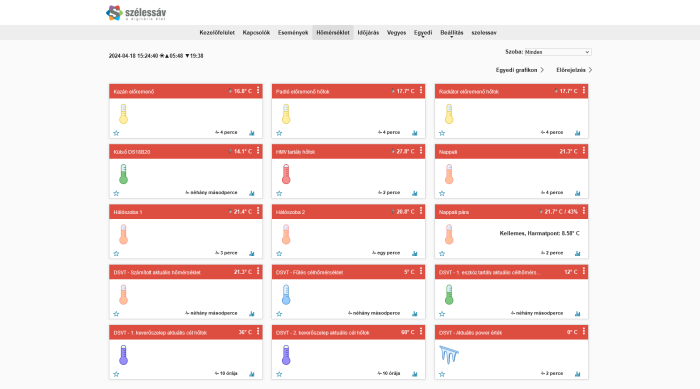
Task: Open graph icon on Kazán előremenő card
Action: [252, 133]
